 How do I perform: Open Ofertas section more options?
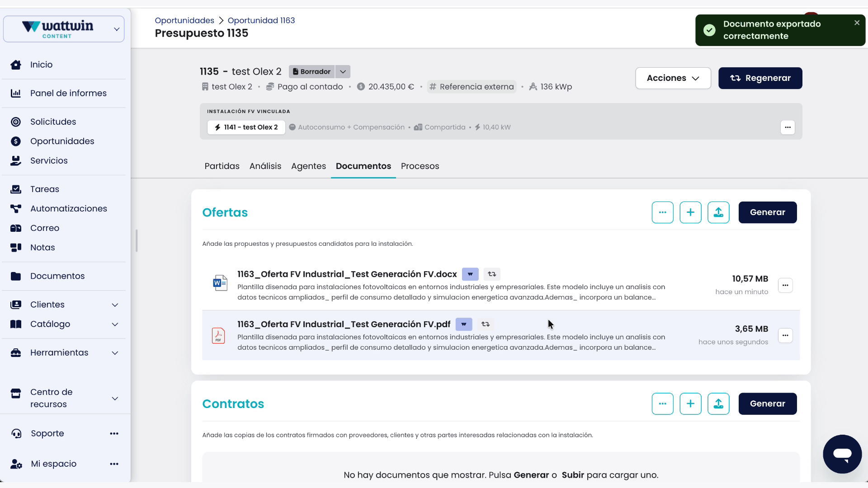point(662,212)
